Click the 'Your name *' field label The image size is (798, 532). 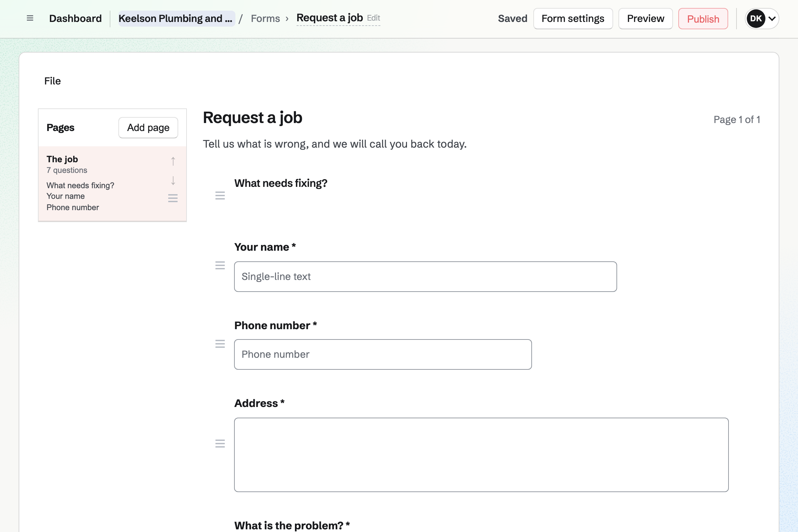(x=265, y=247)
